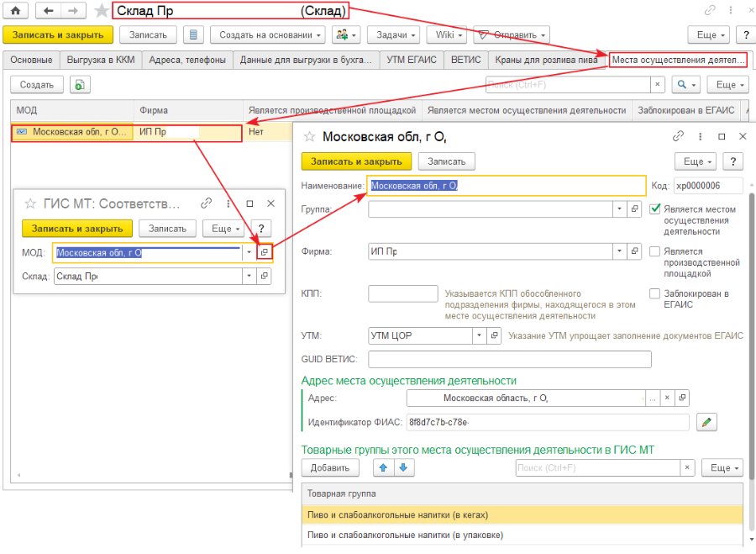Select 'Пиво и слабоалкогольные напитки (в упаковке)' row
Viewport: 756px width, 554px height.
coord(522,536)
